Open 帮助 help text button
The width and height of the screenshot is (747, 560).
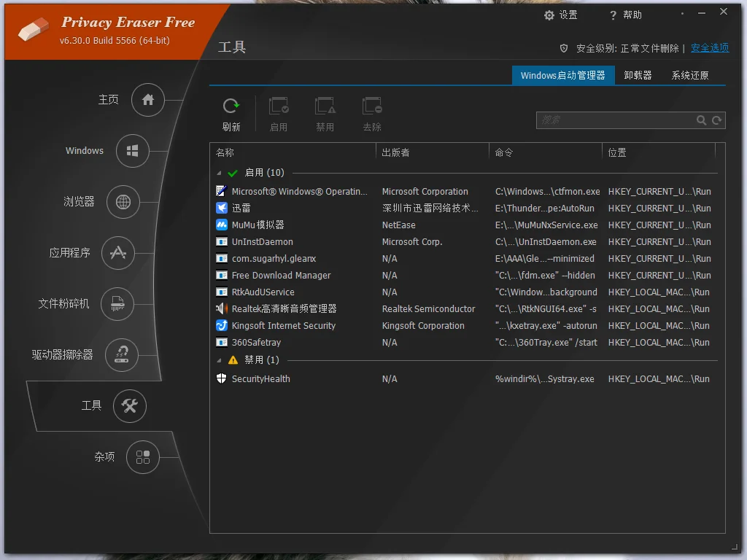point(632,15)
